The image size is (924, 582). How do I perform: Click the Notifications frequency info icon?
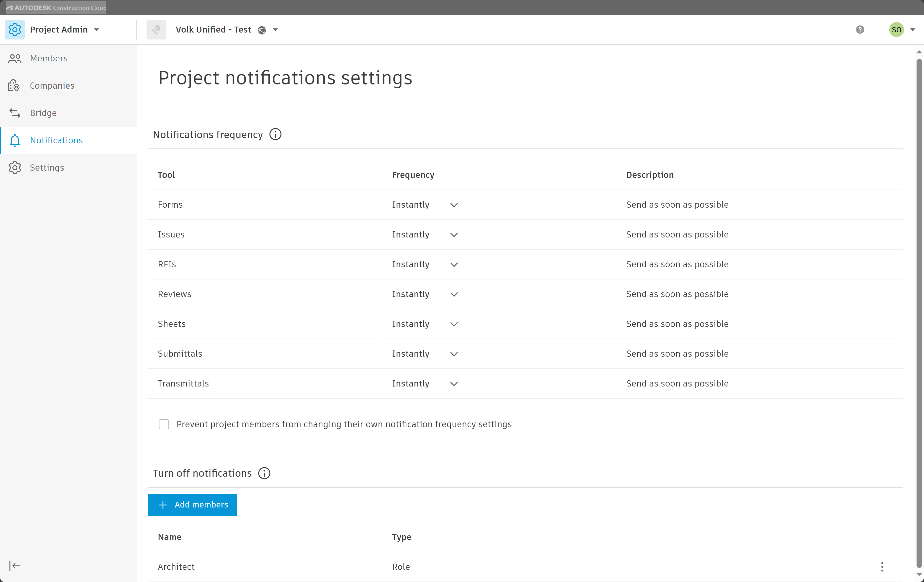click(x=275, y=134)
